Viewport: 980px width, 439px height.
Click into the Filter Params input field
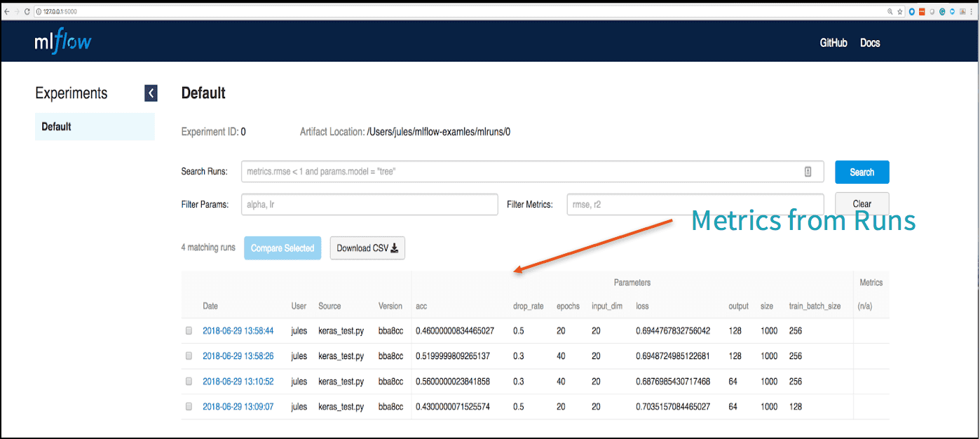(369, 205)
